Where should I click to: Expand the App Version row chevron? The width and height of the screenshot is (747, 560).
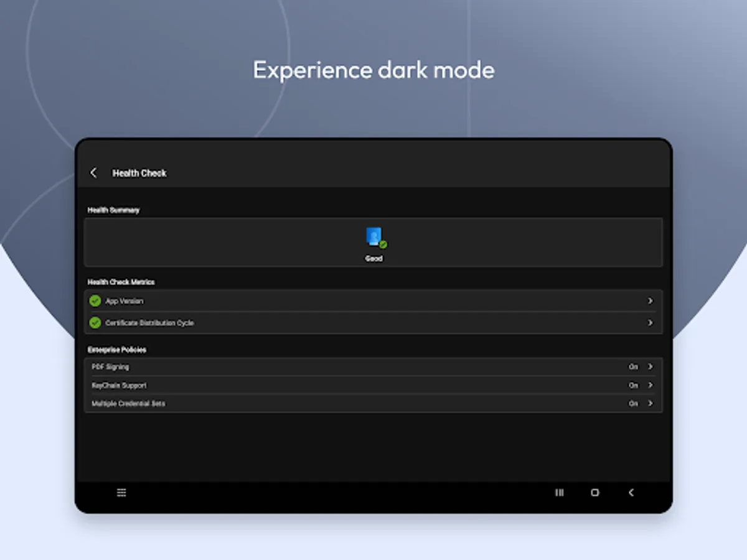[651, 301]
